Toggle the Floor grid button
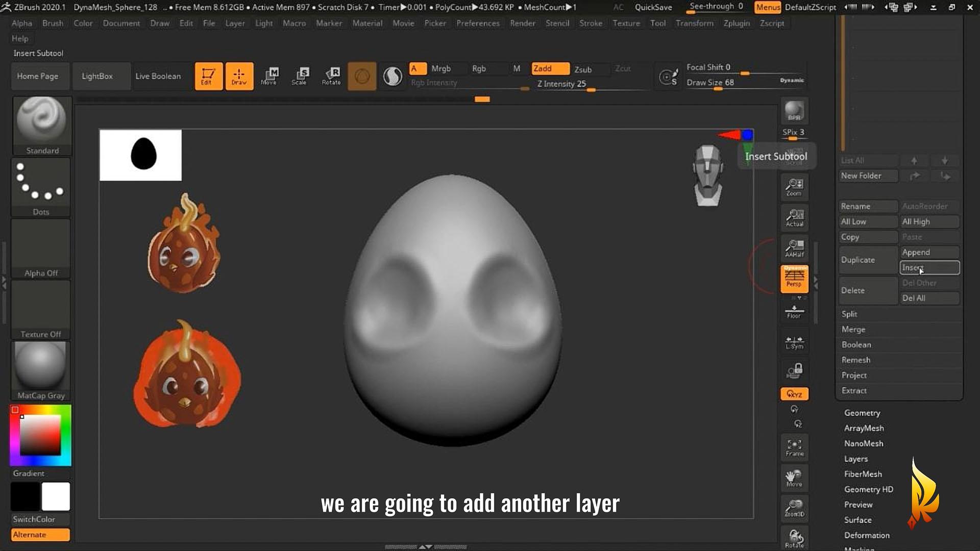Viewport: 980px width, 551px height. point(794,311)
